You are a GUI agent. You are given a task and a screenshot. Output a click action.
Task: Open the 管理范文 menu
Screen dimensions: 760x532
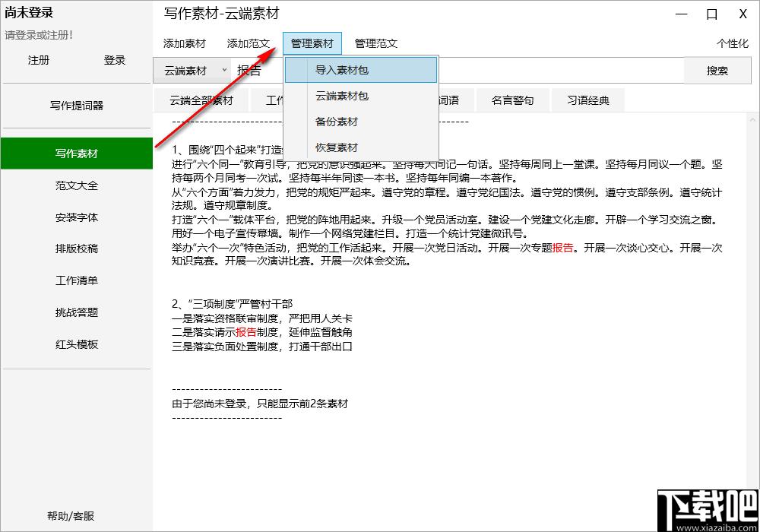pyautogui.click(x=376, y=43)
